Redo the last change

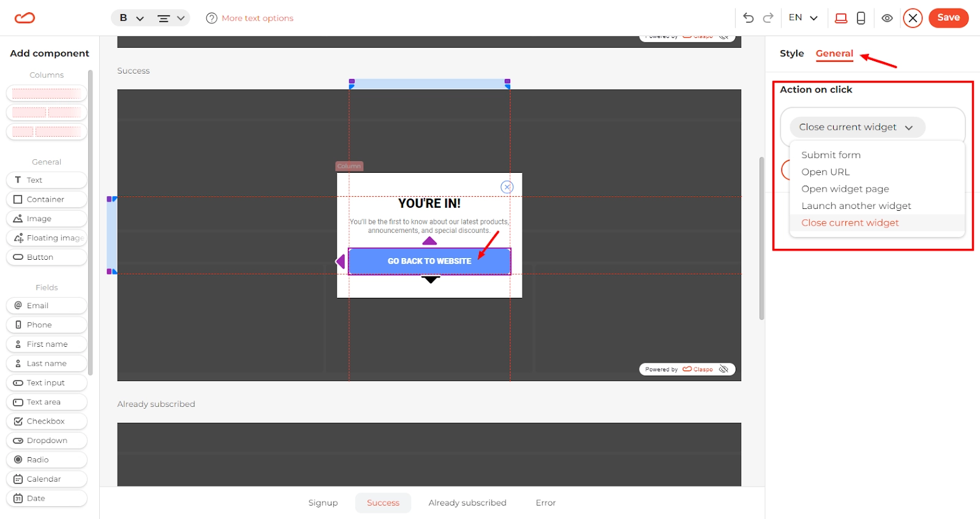[768, 18]
